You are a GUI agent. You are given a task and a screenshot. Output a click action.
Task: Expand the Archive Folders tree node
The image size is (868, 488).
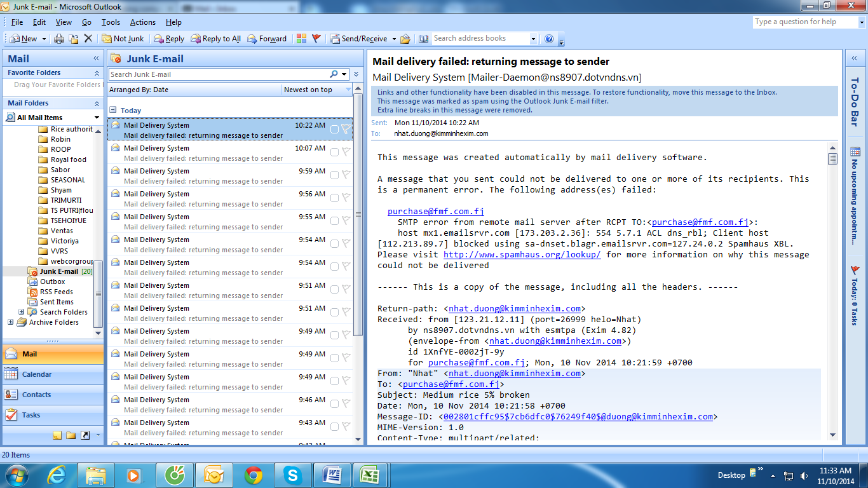pyautogui.click(x=10, y=322)
